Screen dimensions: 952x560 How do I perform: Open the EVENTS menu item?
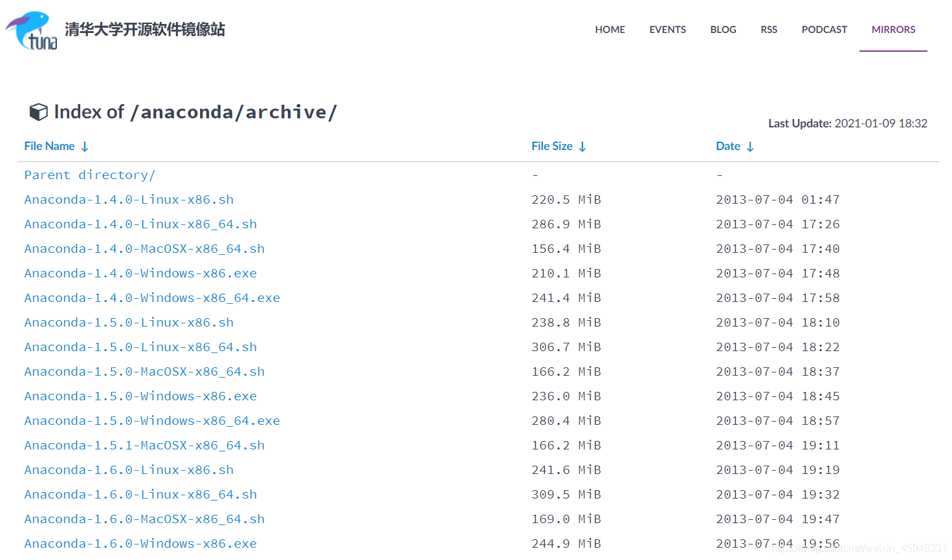[667, 30]
